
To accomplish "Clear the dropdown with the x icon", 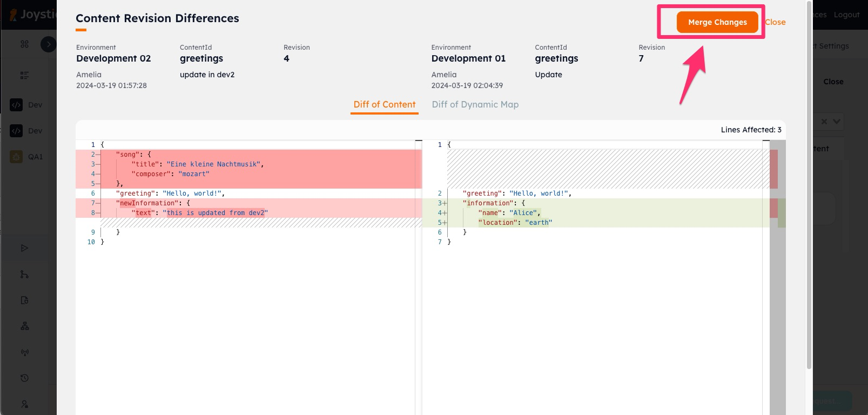I will point(824,122).
